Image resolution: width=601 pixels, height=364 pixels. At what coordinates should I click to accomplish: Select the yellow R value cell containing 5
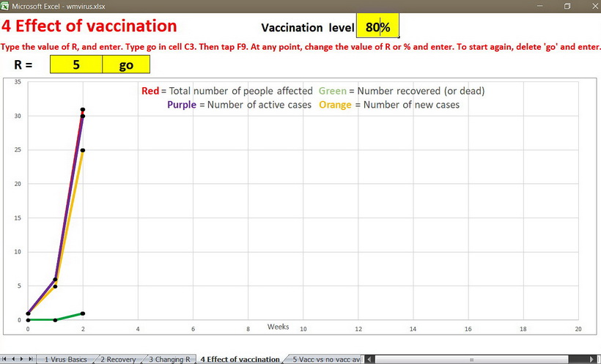click(x=76, y=64)
